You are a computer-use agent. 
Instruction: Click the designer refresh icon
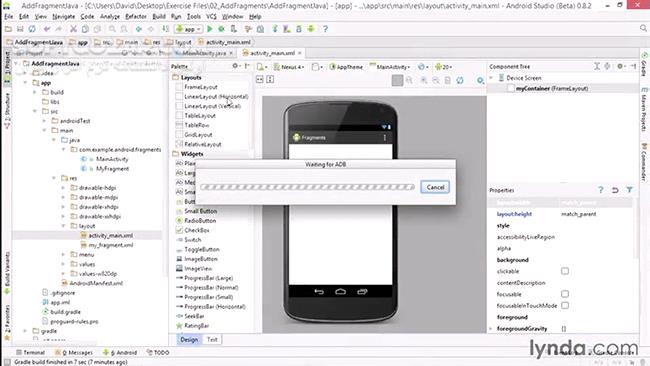[460, 80]
